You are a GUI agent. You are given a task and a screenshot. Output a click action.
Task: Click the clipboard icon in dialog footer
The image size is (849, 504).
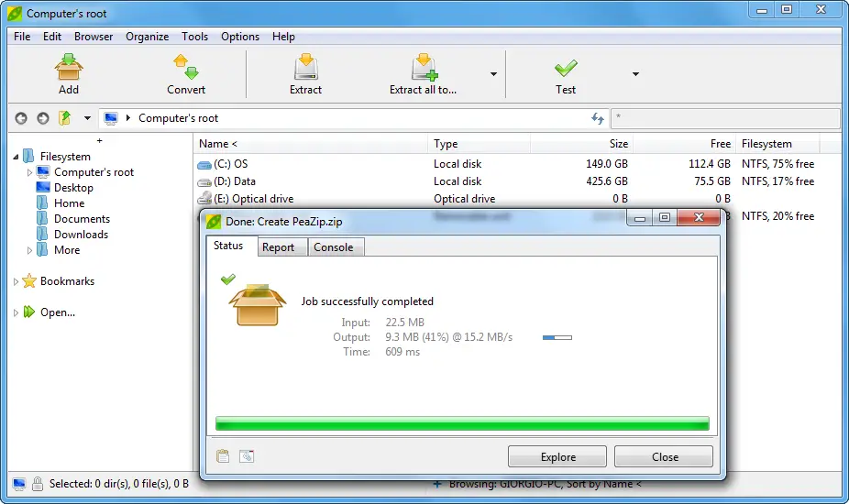pos(223,456)
